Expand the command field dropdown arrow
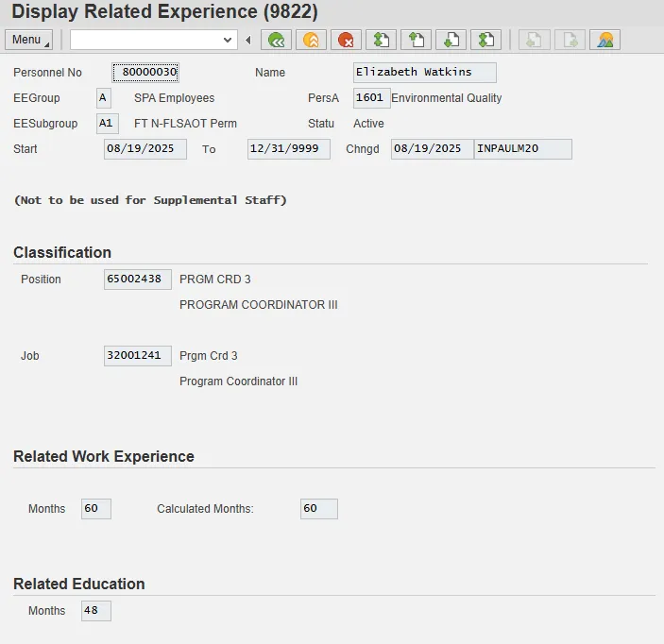 (x=227, y=40)
